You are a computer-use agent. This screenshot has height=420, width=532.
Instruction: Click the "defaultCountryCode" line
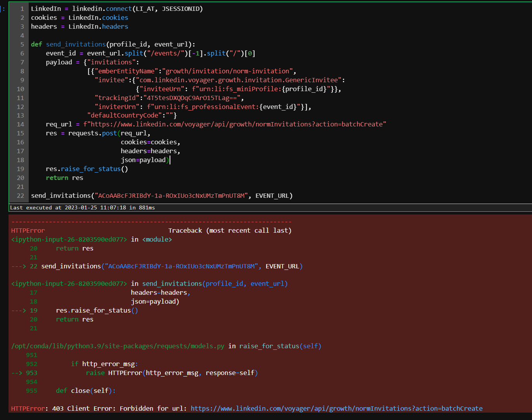coord(132,115)
